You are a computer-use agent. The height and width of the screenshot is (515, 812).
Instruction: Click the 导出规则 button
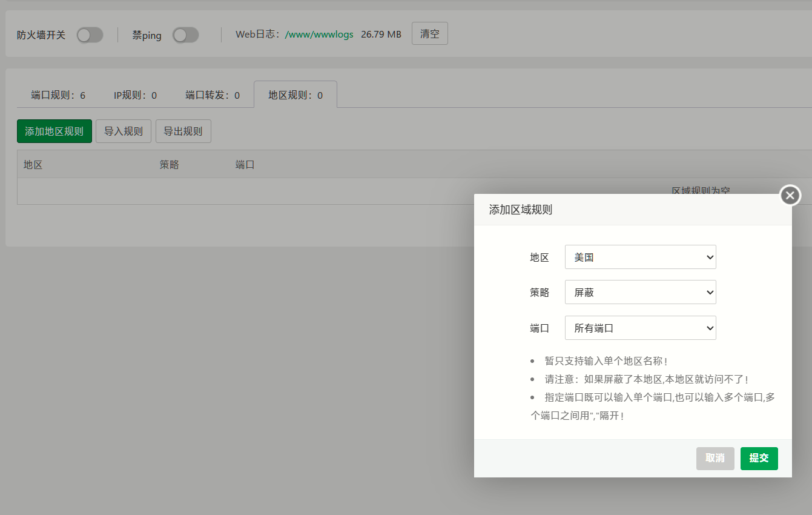[x=183, y=131]
